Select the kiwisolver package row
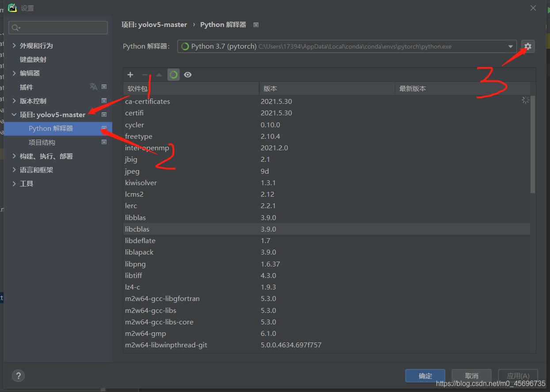 pos(326,183)
